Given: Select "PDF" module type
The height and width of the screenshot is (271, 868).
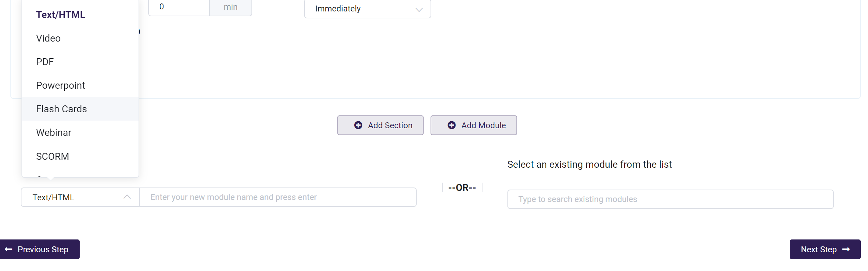Looking at the screenshot, I should [45, 62].
